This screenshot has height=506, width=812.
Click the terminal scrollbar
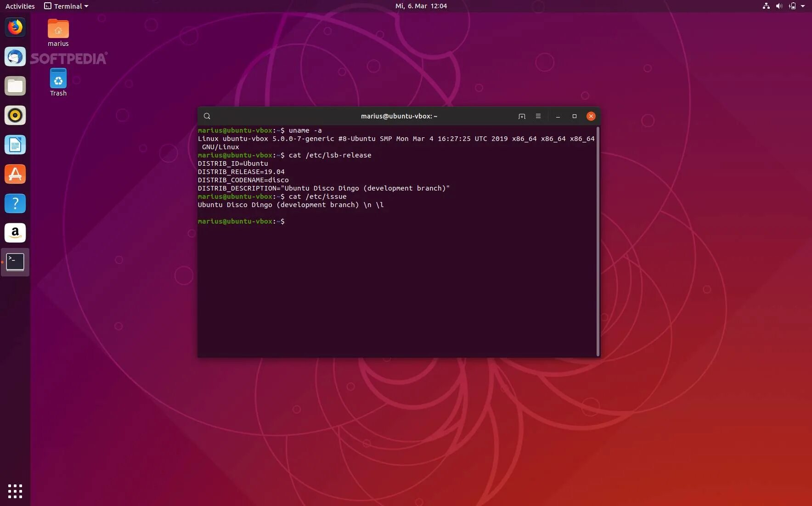pyautogui.click(x=598, y=241)
